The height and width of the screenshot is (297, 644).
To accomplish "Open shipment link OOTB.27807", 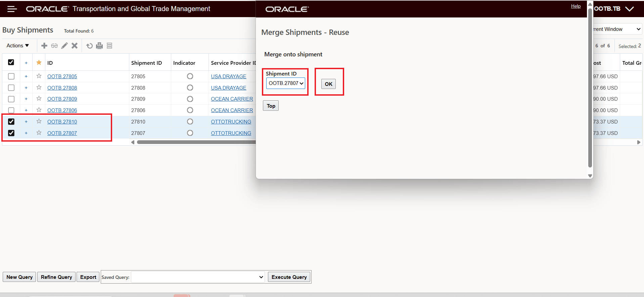I will pos(62,133).
